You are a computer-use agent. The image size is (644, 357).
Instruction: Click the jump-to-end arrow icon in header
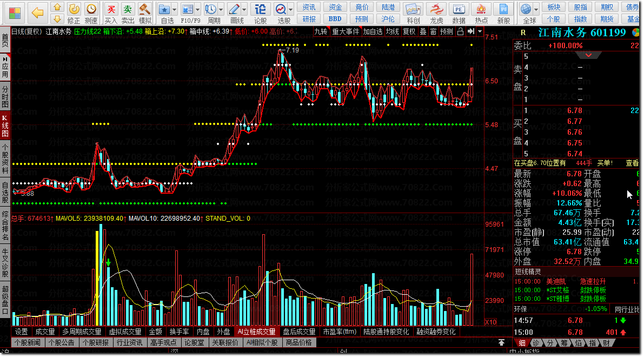470,31
